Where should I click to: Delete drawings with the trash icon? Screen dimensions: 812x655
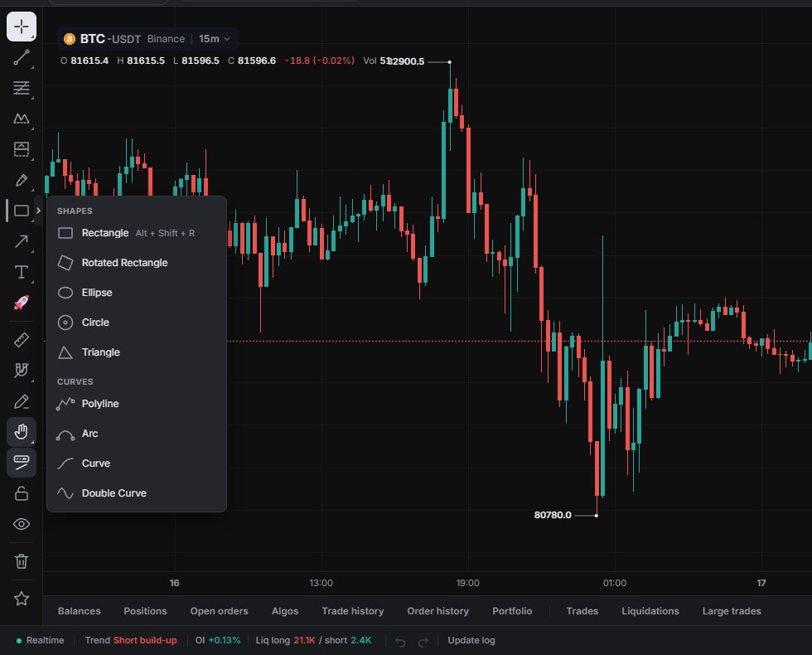click(22, 561)
